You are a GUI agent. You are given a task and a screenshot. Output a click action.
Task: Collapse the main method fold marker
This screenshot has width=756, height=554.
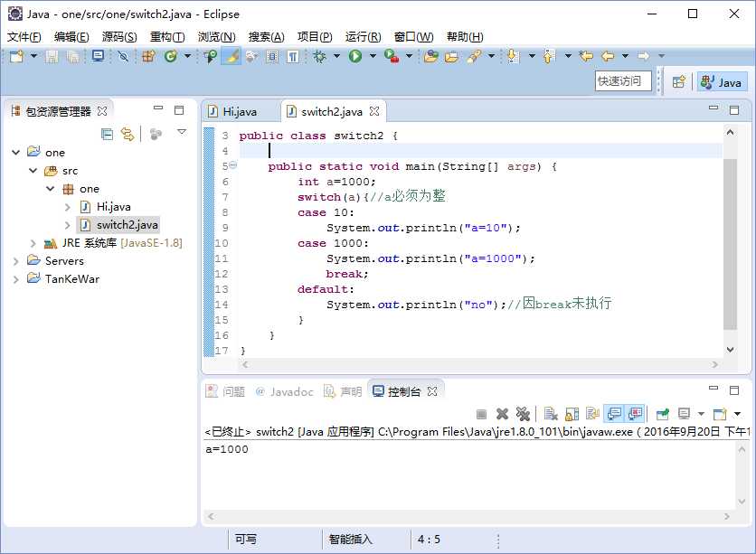pyautogui.click(x=233, y=165)
